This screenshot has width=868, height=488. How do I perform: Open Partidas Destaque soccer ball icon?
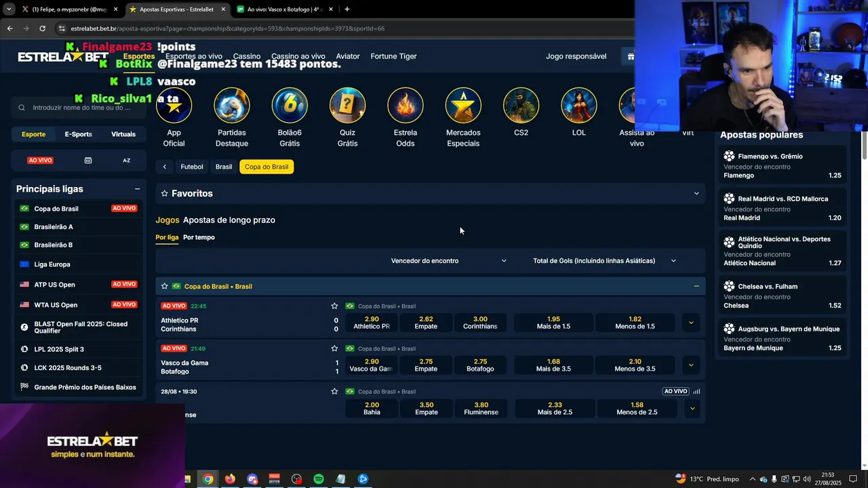point(232,106)
